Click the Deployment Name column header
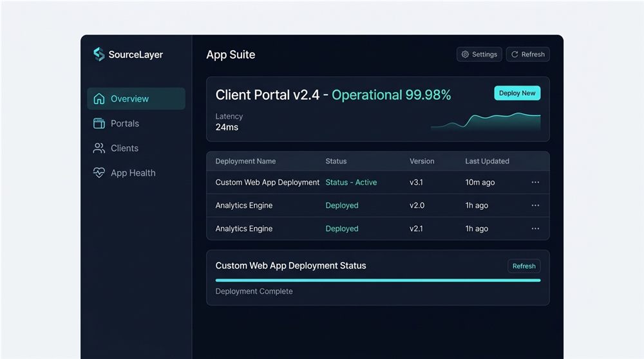This screenshot has width=644, height=359. tap(245, 161)
